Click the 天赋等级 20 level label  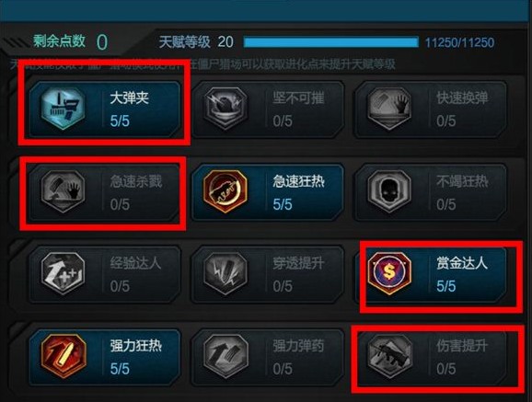click(x=196, y=42)
